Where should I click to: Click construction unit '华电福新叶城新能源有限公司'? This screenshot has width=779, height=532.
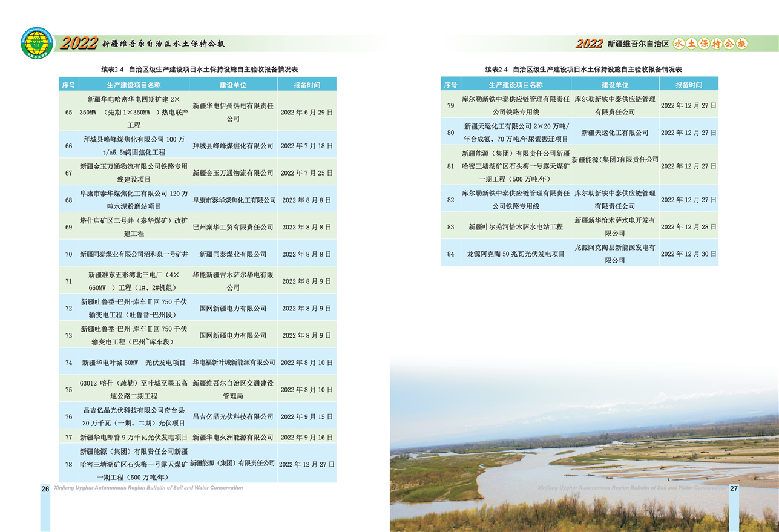point(234,363)
